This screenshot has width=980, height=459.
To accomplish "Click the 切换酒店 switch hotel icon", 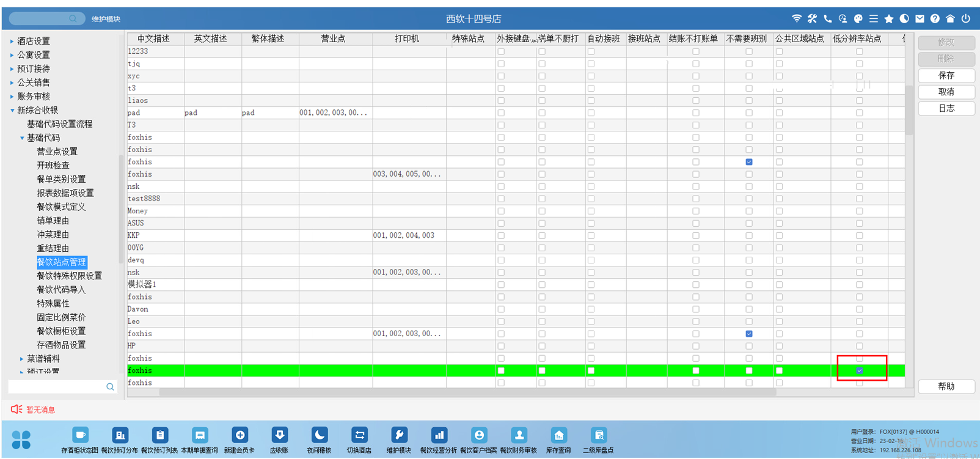I will point(359,436).
